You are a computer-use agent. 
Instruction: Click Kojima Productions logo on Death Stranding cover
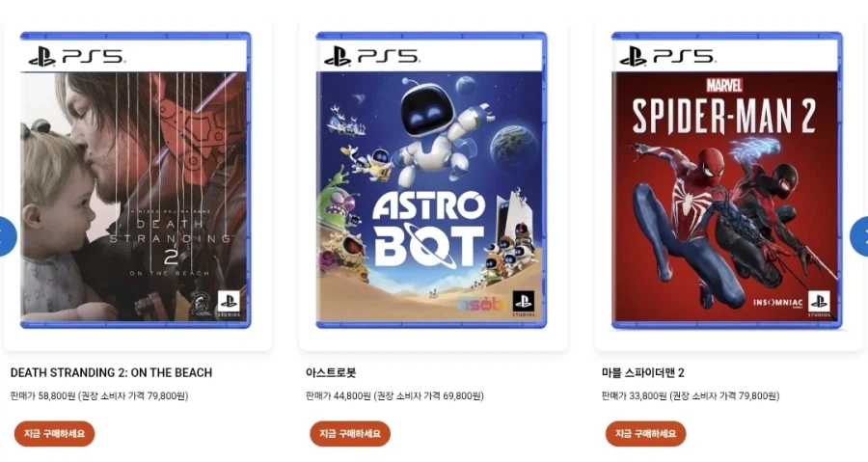point(203,305)
